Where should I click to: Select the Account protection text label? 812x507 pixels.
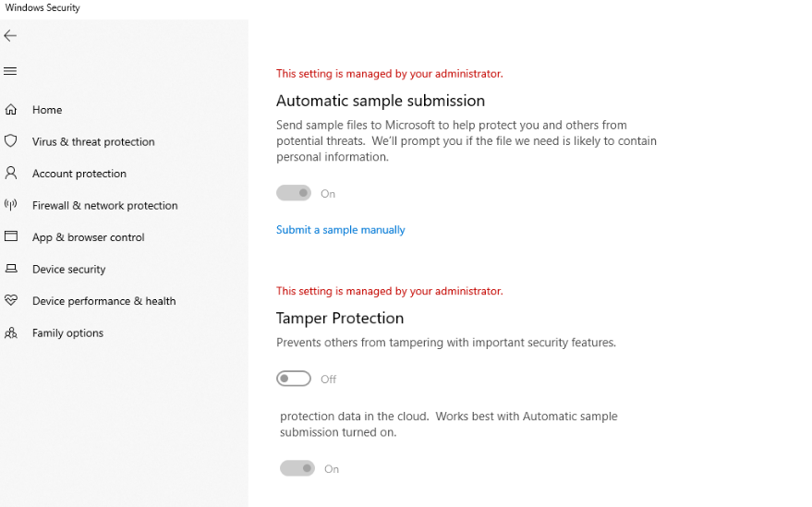point(79,174)
